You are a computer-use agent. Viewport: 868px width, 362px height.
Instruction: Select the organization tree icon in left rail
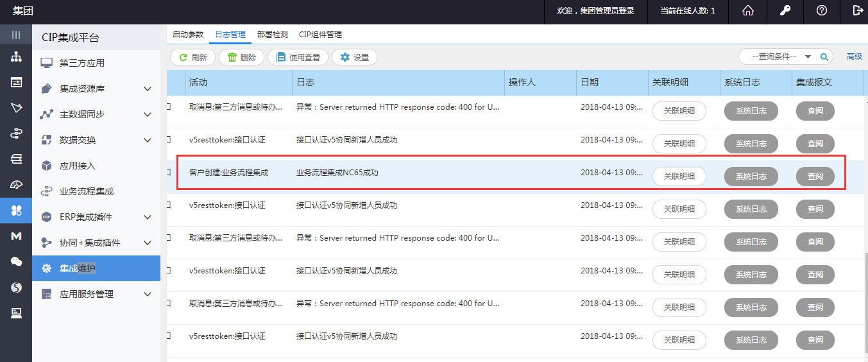tap(16, 57)
